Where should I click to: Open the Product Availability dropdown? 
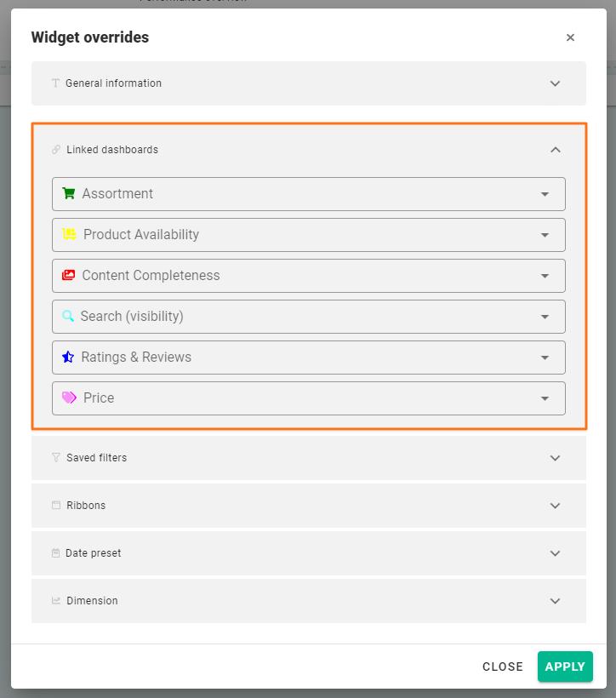click(545, 235)
